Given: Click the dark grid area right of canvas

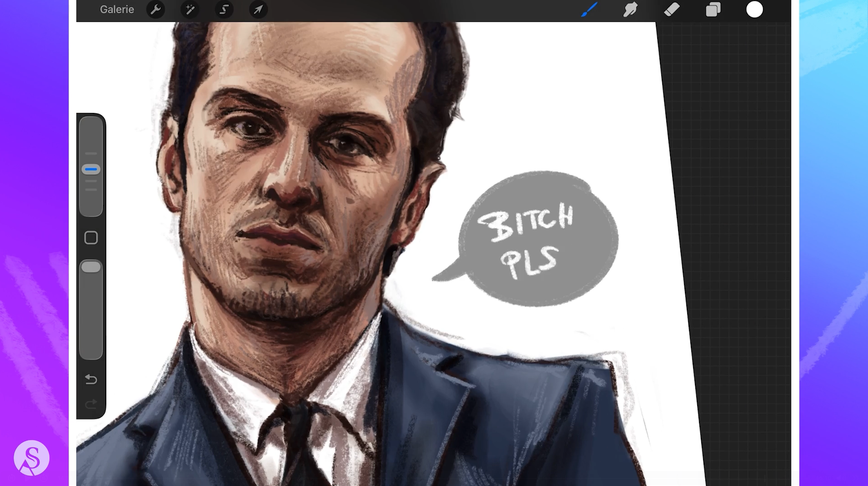Looking at the screenshot, I should 736,227.
